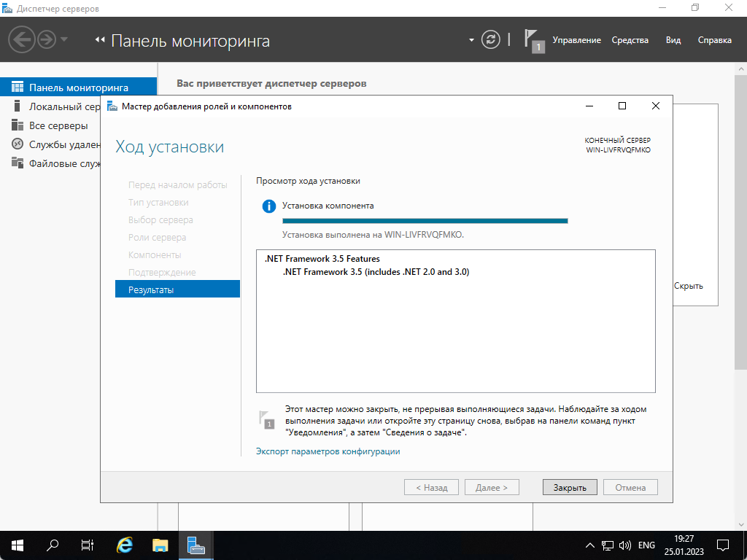Viewport: 747px width, 560px height.
Task: Click the Назад button in the wizard
Action: pos(431,487)
